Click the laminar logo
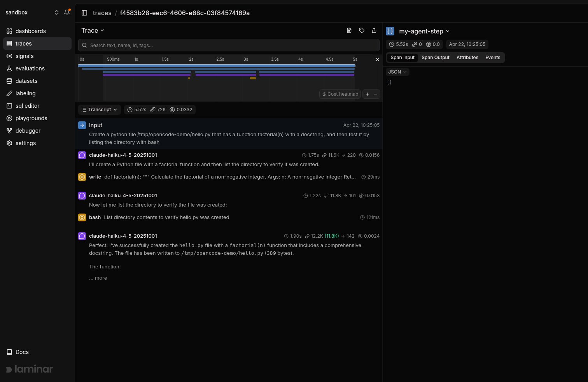The height and width of the screenshot is (382, 588). point(30,369)
